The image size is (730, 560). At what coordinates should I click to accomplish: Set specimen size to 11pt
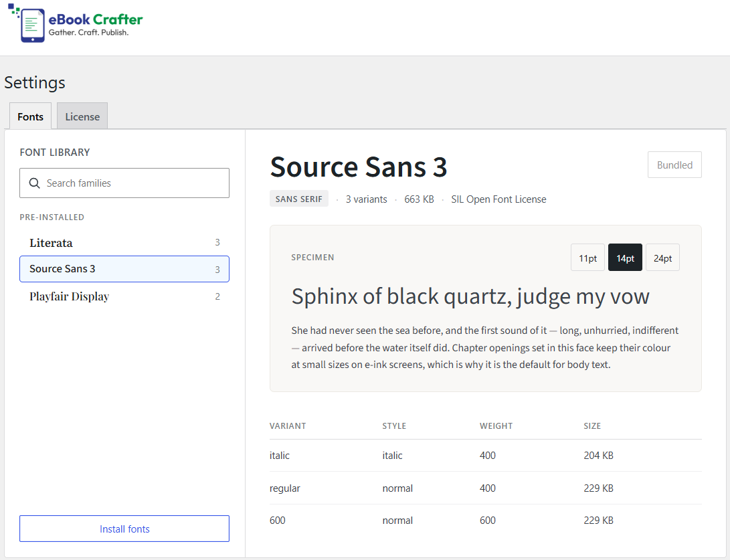point(587,258)
